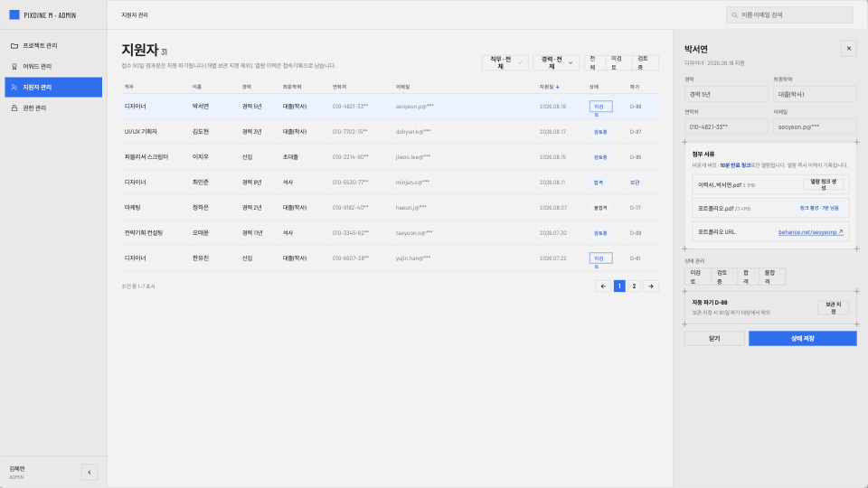
Task: Click the email dohyun.k@***
Action: (x=413, y=132)
